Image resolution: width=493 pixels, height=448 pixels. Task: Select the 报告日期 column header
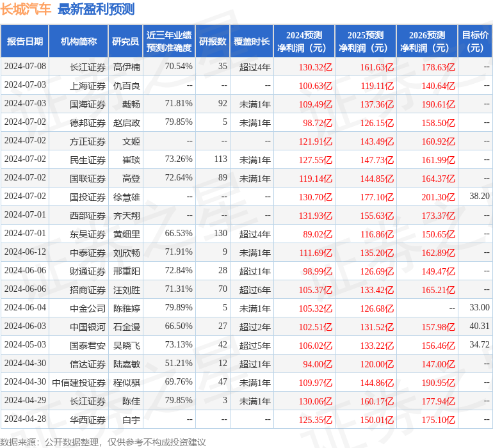click(25, 41)
